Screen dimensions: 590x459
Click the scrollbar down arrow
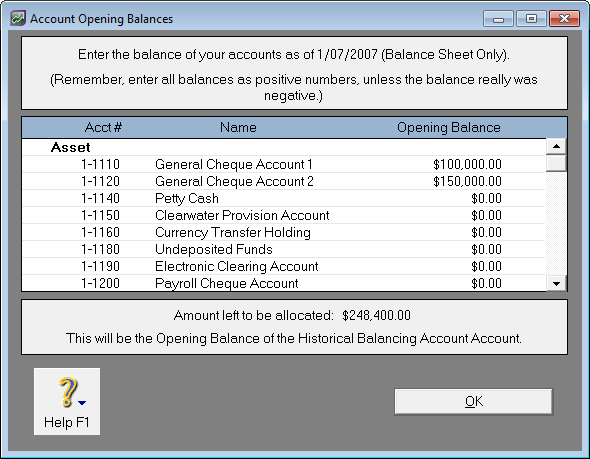557,283
